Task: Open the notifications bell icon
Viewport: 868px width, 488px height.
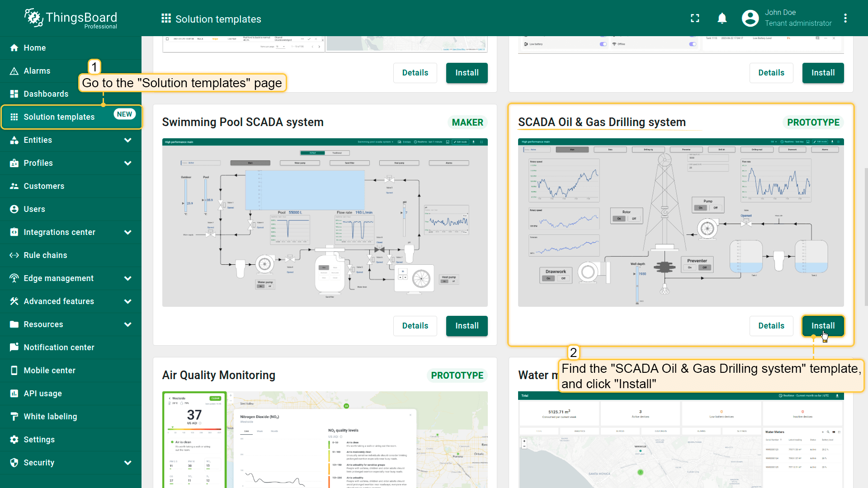Action: pyautogui.click(x=722, y=18)
